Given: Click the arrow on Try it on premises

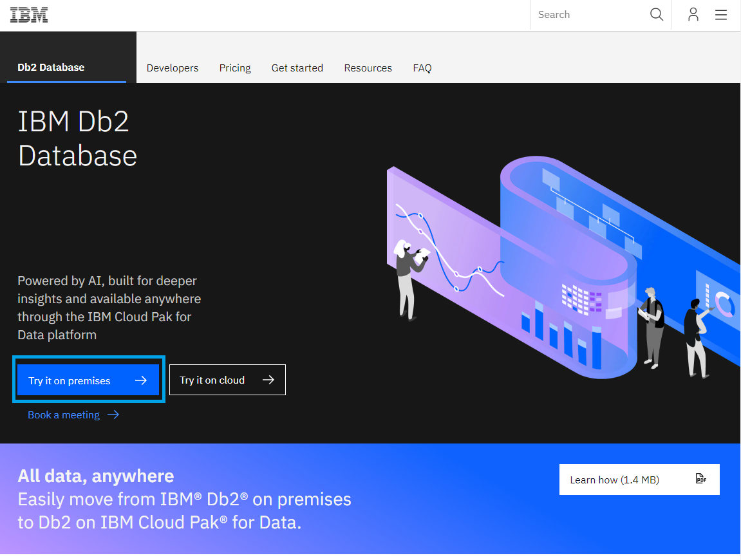Looking at the screenshot, I should point(141,380).
